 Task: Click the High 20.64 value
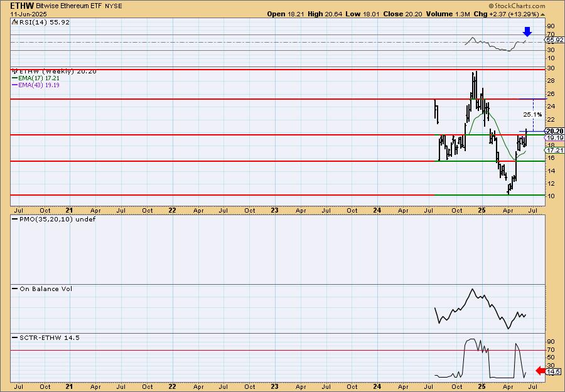point(325,14)
